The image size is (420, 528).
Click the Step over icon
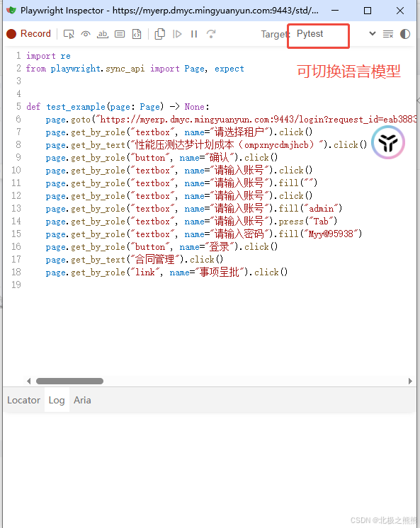pyautogui.click(x=211, y=34)
